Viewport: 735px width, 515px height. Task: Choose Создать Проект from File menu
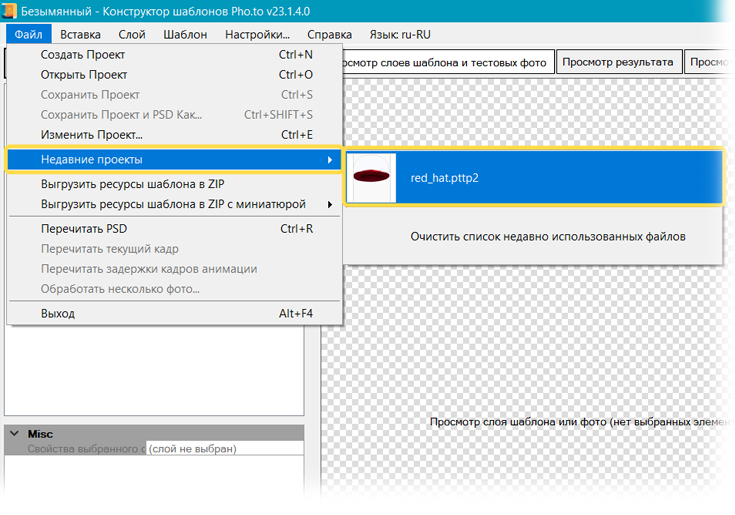click(83, 55)
